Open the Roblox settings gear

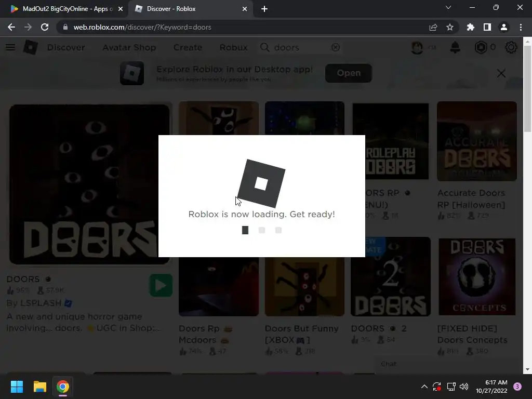coord(511,47)
